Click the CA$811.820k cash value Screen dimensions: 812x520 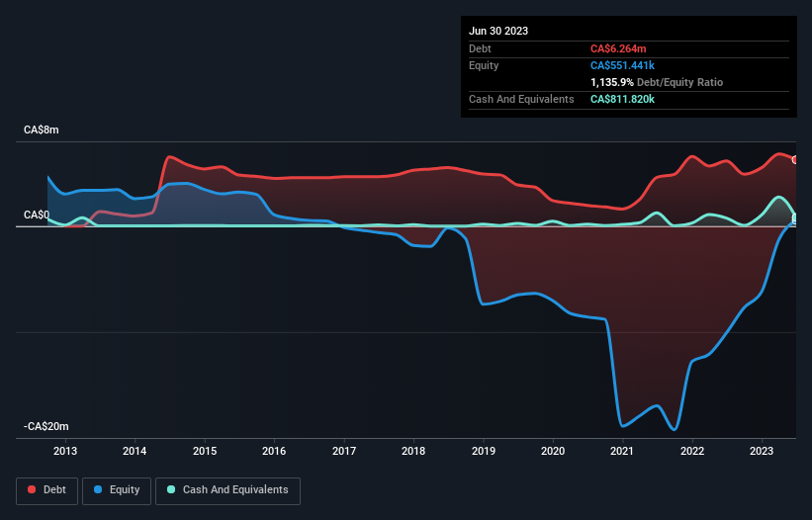(622, 99)
